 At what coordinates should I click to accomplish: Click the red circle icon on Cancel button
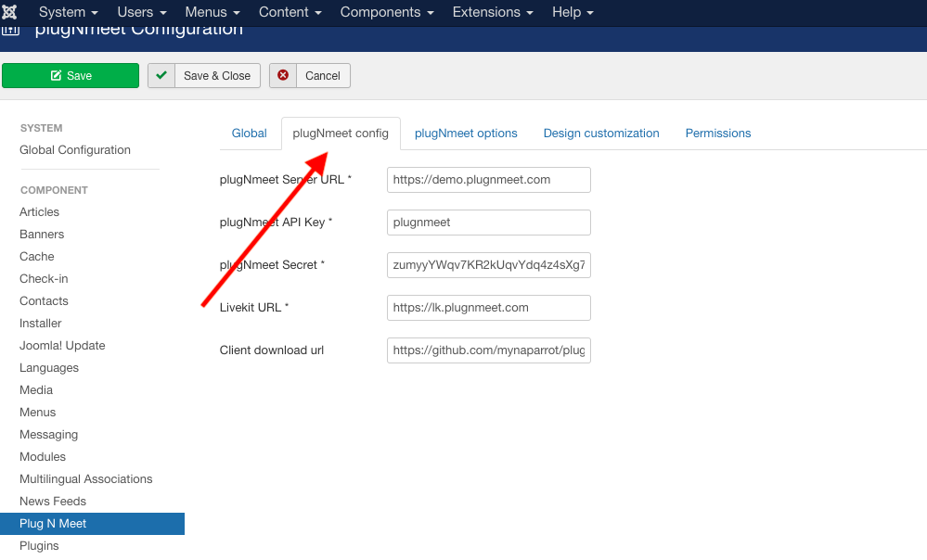[x=282, y=75]
